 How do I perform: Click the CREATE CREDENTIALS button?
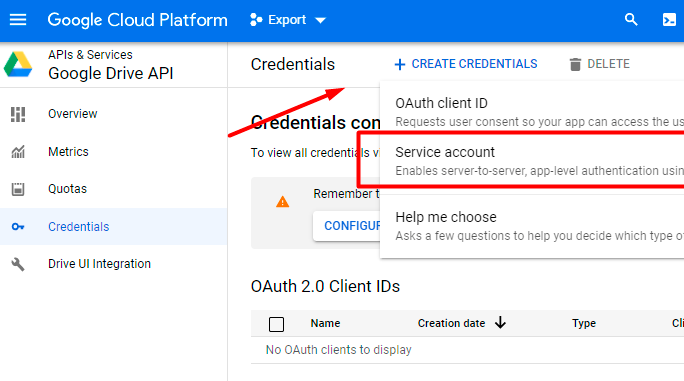[x=465, y=64]
